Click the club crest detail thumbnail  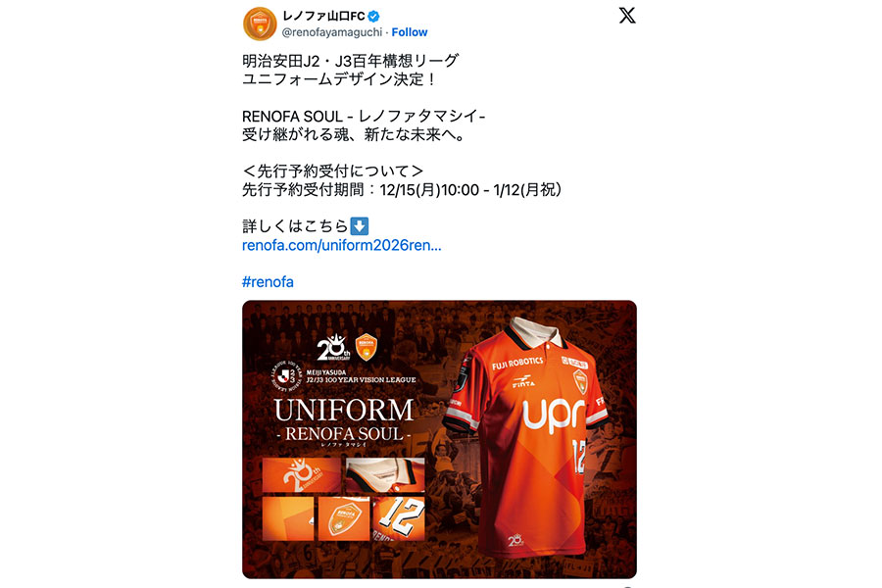[344, 518]
